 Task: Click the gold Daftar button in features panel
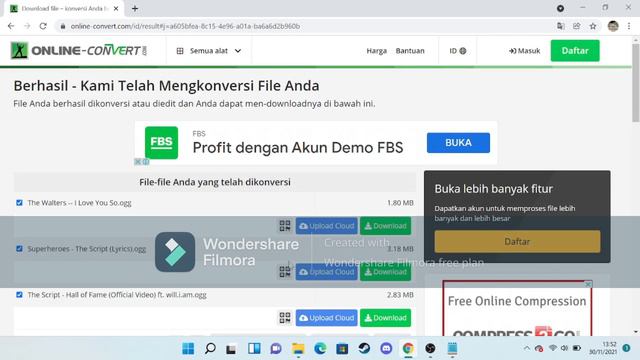click(x=517, y=241)
